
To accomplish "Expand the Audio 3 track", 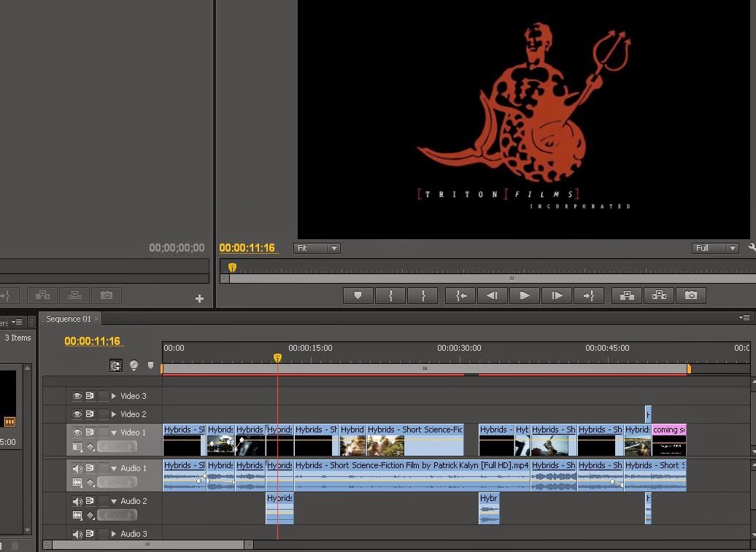I will coord(114,534).
